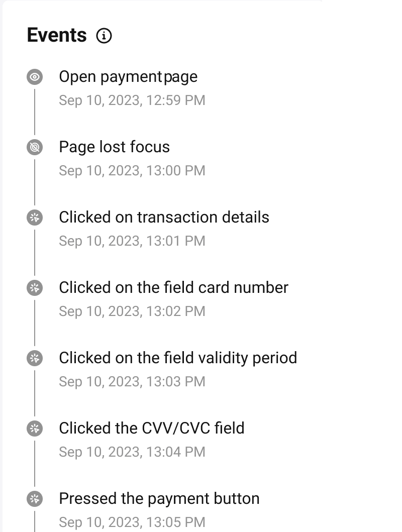Click the Page lost focus event icon
The width and height of the screenshot is (402, 532).
point(35,147)
